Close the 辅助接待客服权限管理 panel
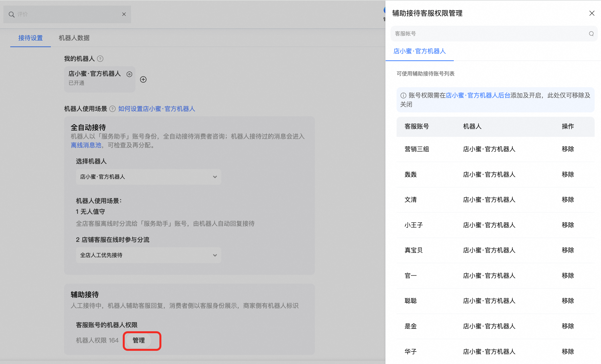Viewport: 601px width, 364px height. tap(592, 13)
